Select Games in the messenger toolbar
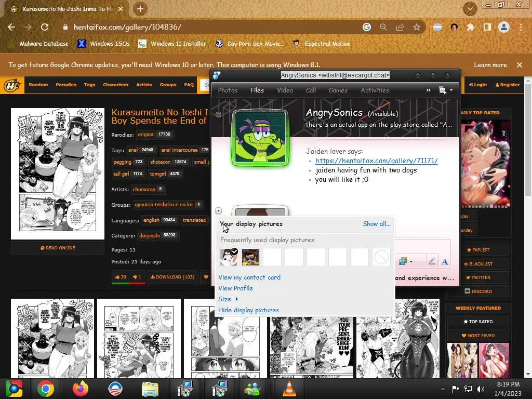Image resolution: width=532 pixels, height=399 pixels. (338, 90)
